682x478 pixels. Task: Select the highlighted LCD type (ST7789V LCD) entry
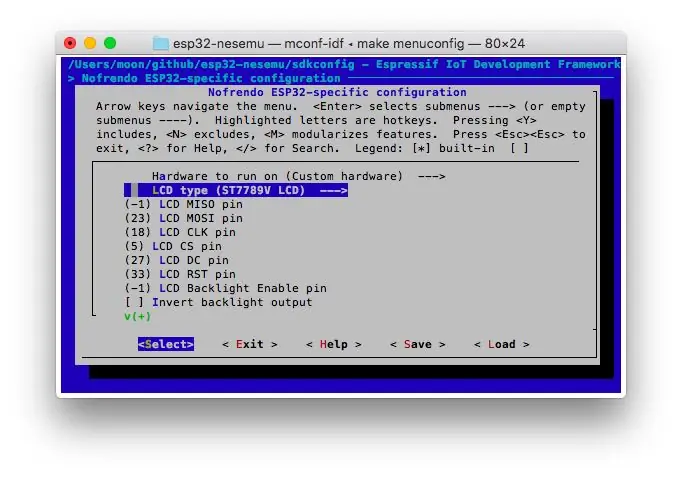tap(236, 190)
